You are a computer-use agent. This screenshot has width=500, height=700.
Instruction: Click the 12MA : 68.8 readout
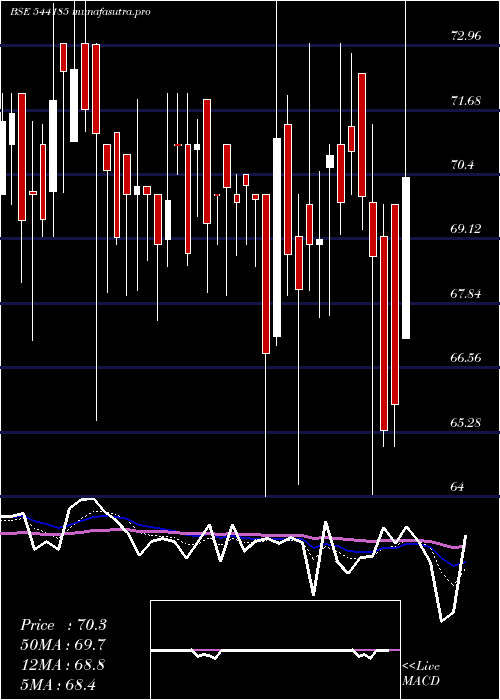(x=62, y=665)
